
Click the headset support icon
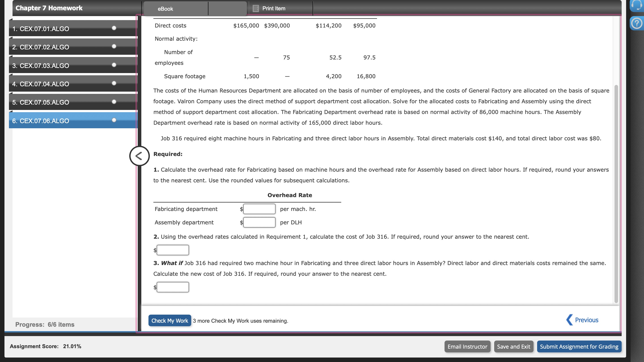(x=637, y=5)
